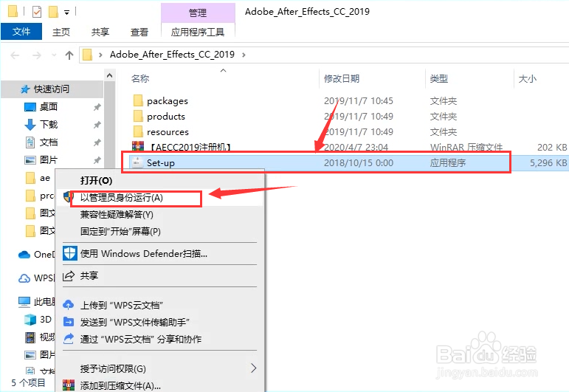Screen dimensions: 569x392
Task: Click Adobe_After_Effects_CC_2019 in address bar
Action: point(172,55)
